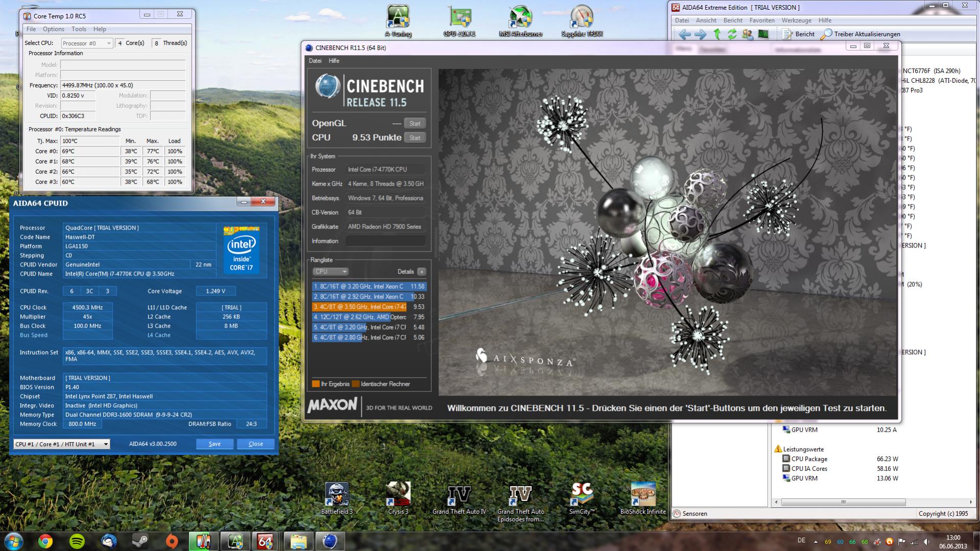
Task: Open the CPU ranking dropdown in Cinebench
Action: [x=330, y=271]
